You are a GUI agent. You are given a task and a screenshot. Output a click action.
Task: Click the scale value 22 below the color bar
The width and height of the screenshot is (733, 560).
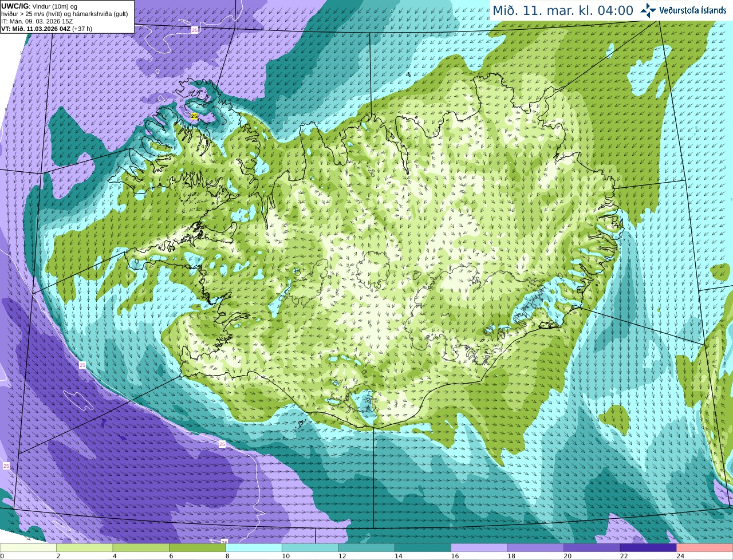pyautogui.click(x=624, y=556)
